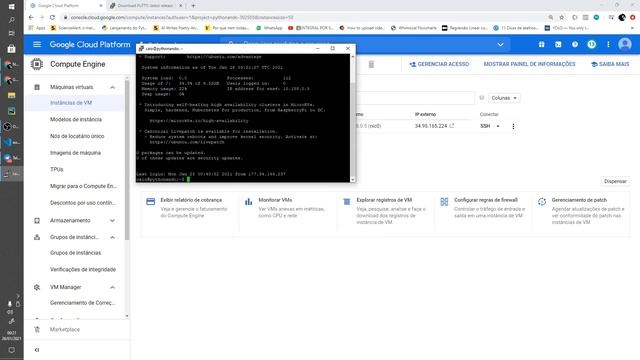Expand the Armazenamento section
This screenshot has width=640, height=360.
point(112,220)
